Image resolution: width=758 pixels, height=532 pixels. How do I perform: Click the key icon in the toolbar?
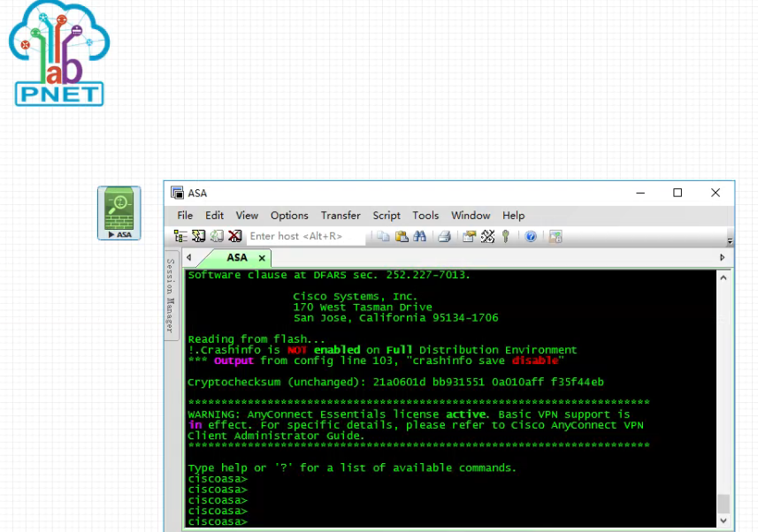[x=506, y=236]
